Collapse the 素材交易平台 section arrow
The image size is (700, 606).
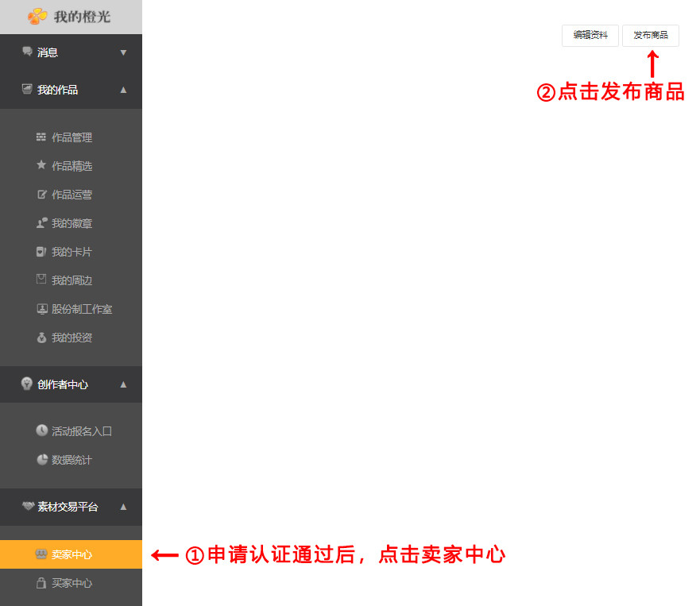(123, 507)
